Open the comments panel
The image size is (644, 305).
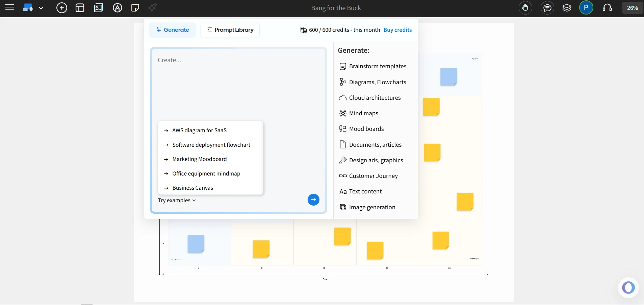tap(547, 8)
